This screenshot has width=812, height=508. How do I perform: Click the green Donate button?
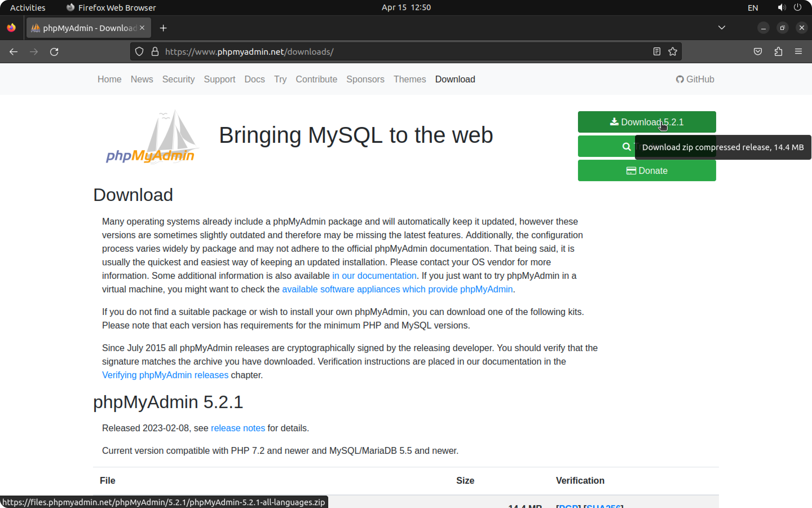click(646, 171)
